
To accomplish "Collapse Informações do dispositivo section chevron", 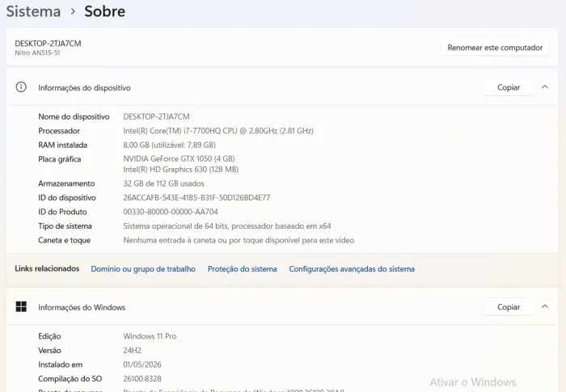I will pos(545,87).
